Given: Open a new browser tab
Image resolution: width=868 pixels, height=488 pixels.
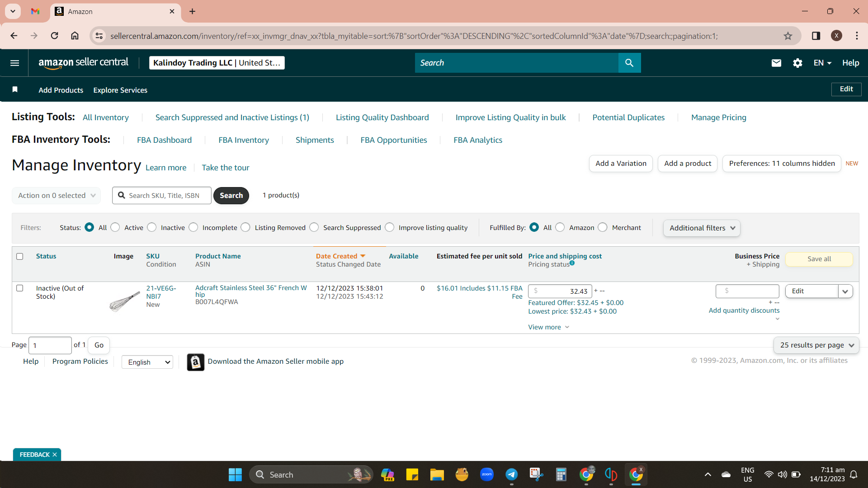Looking at the screenshot, I should pyautogui.click(x=192, y=11).
